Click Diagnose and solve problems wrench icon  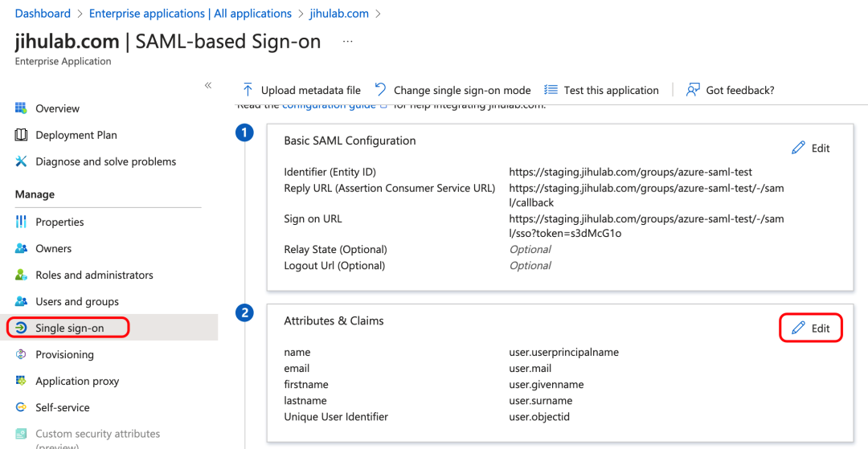click(x=21, y=161)
